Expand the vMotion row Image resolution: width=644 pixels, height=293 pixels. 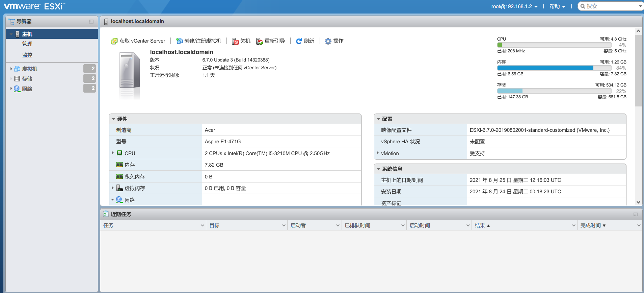pos(378,153)
